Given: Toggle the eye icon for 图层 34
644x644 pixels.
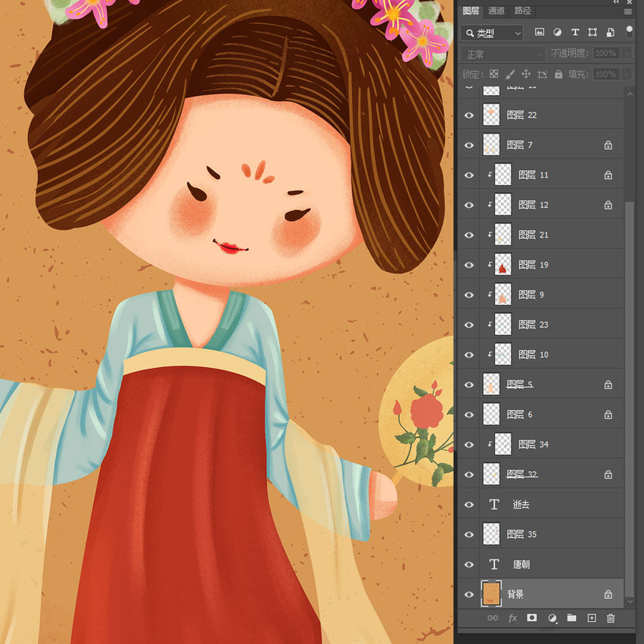Looking at the screenshot, I should tap(469, 445).
